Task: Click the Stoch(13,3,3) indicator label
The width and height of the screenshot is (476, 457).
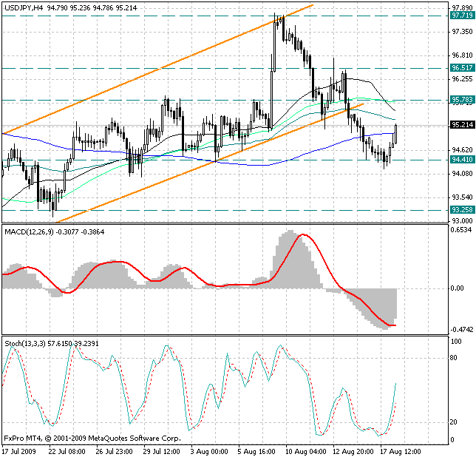Action: pyautogui.click(x=28, y=345)
